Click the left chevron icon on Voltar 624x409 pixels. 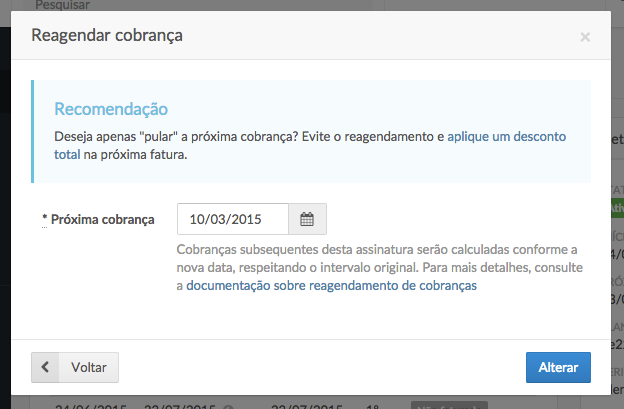coord(45,367)
